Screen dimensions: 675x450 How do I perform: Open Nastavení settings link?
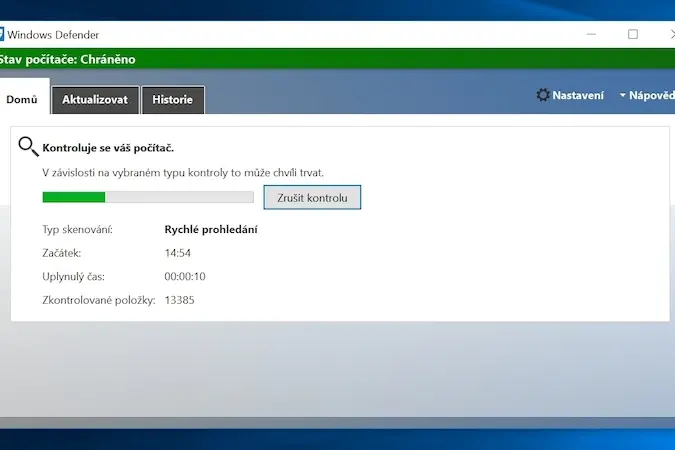tap(578, 95)
